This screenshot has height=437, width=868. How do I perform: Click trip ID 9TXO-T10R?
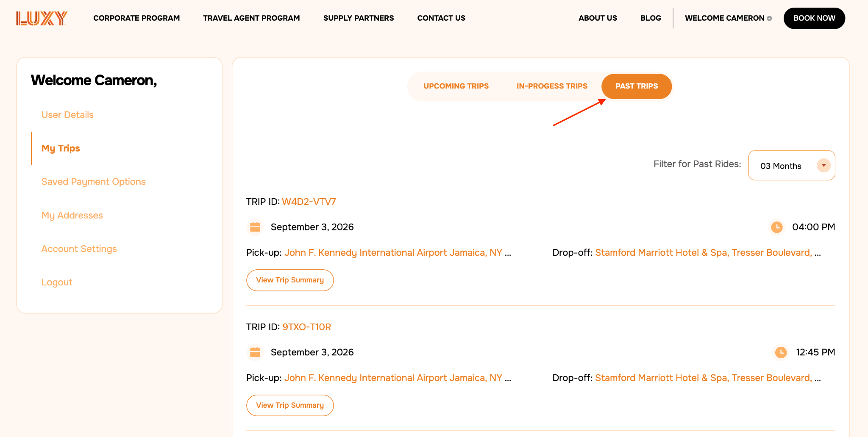[307, 327]
